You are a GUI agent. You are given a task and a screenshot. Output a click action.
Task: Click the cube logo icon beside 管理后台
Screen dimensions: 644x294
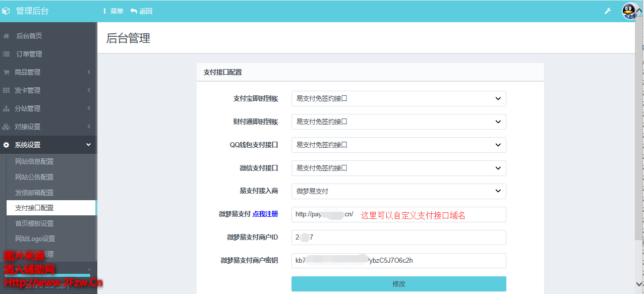pyautogui.click(x=6, y=11)
